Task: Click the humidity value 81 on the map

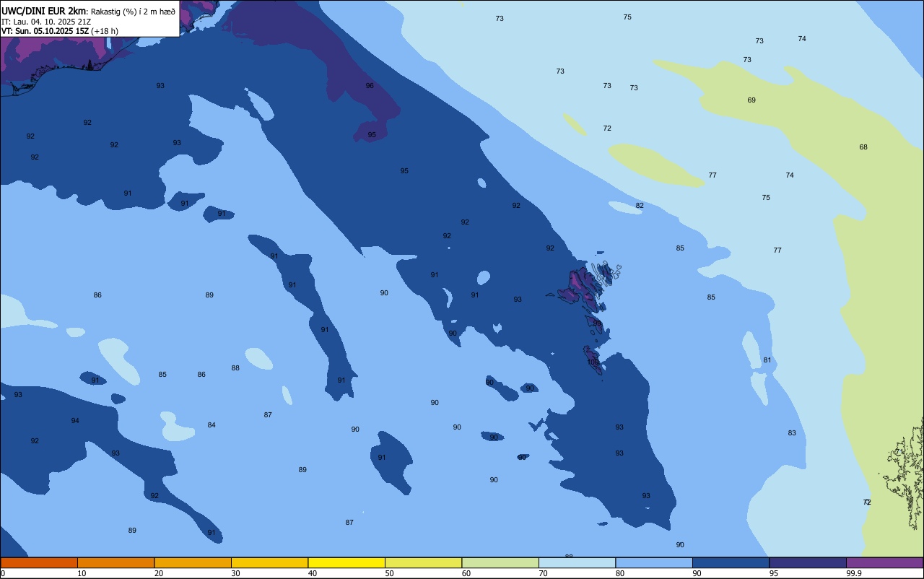Action: [x=767, y=360]
